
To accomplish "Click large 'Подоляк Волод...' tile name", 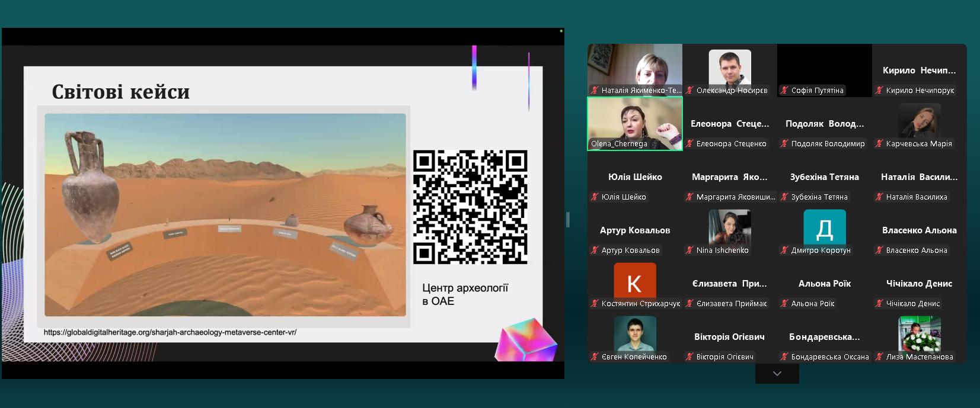I will (825, 124).
